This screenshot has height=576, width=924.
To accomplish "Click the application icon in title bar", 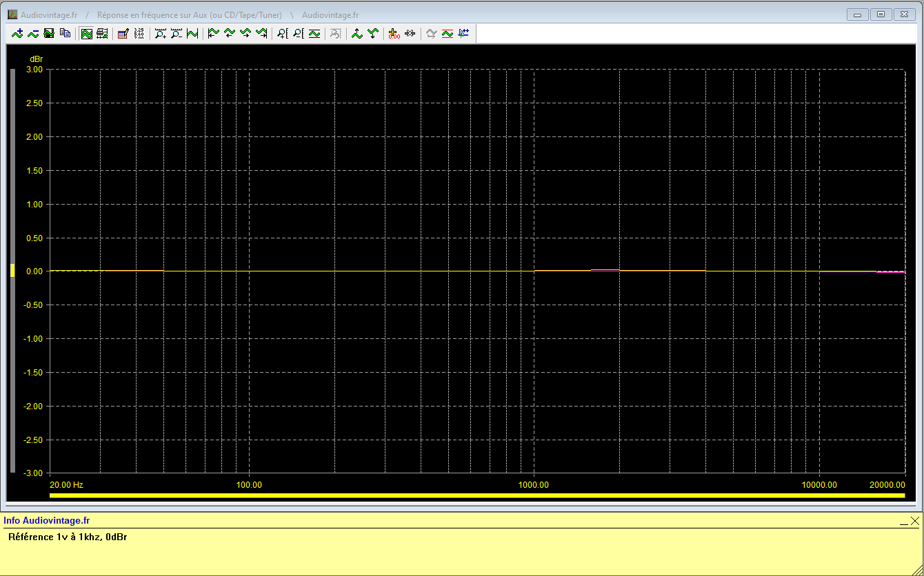I will 12,14.
